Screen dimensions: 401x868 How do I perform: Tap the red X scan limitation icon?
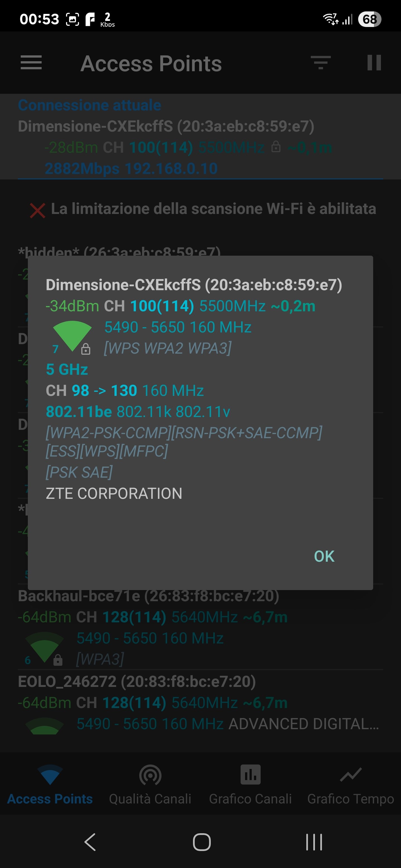click(37, 210)
